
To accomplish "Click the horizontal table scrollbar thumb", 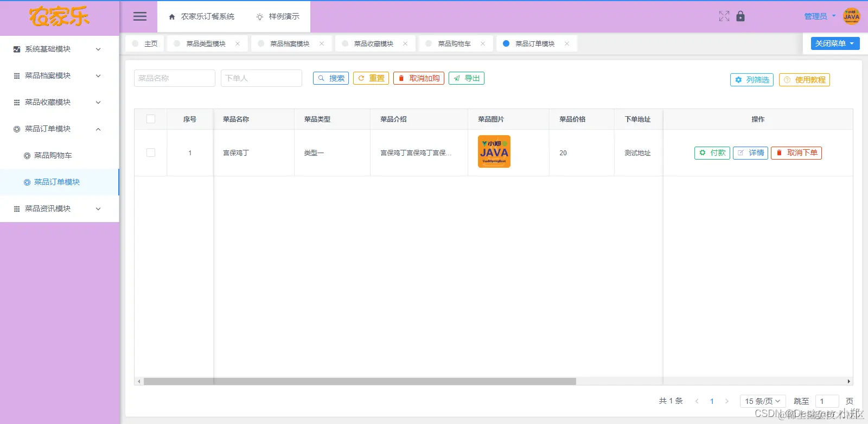I will pos(360,382).
